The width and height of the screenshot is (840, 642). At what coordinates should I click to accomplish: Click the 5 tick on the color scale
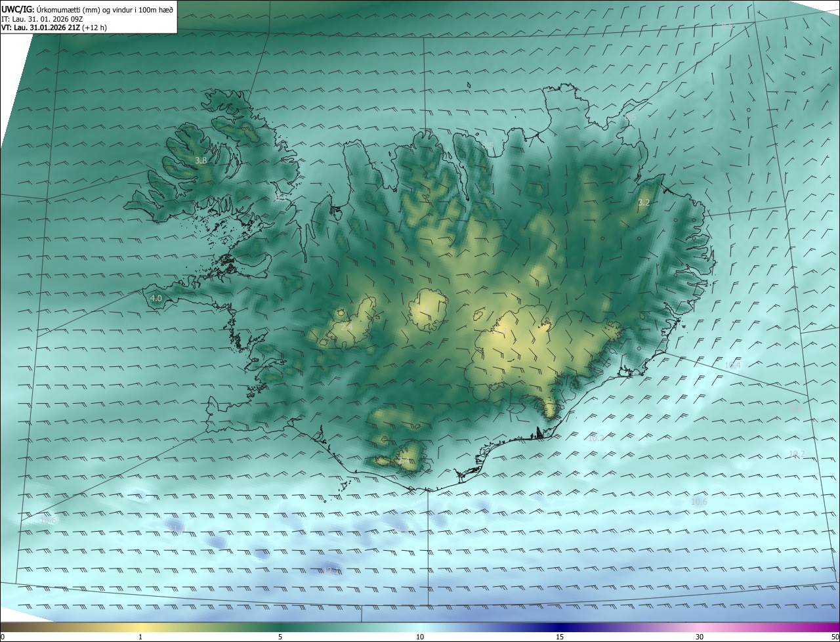[x=280, y=637]
